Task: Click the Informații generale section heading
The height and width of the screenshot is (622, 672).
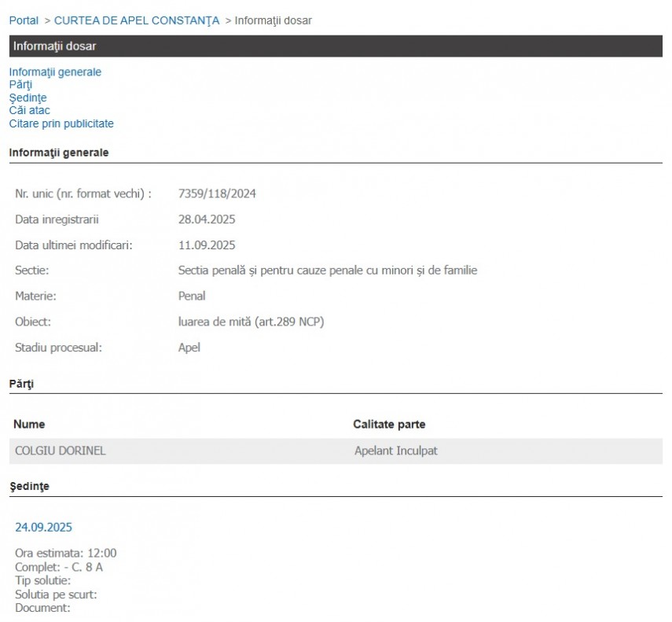Action: [59, 153]
